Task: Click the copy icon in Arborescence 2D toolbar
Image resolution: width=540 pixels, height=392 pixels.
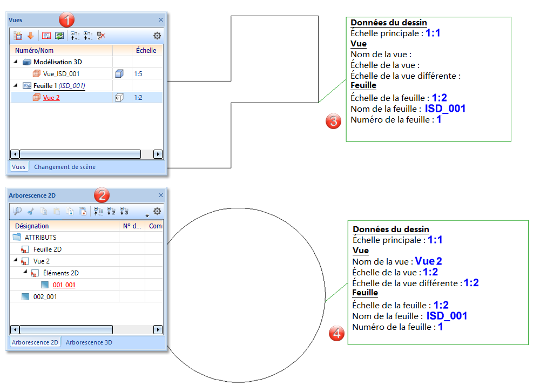Action: coord(44,211)
